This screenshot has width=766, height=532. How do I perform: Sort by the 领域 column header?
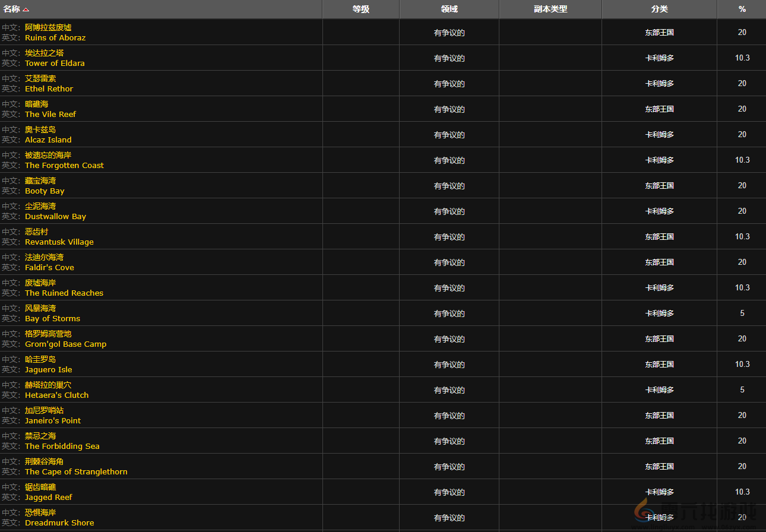[x=449, y=9]
